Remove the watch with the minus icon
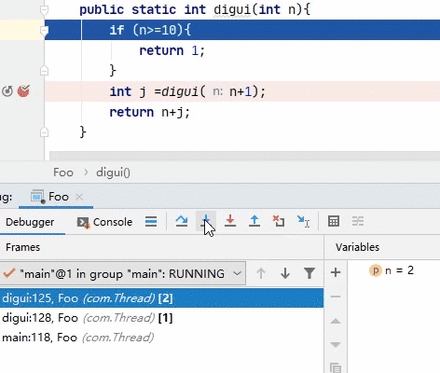The height and width of the screenshot is (373, 440). coord(336,296)
